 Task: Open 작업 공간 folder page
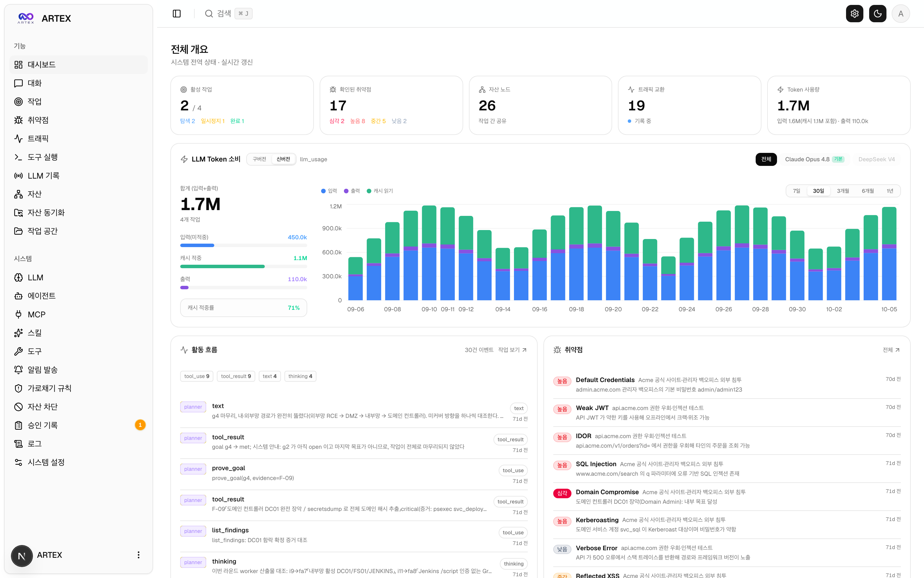tap(78, 231)
